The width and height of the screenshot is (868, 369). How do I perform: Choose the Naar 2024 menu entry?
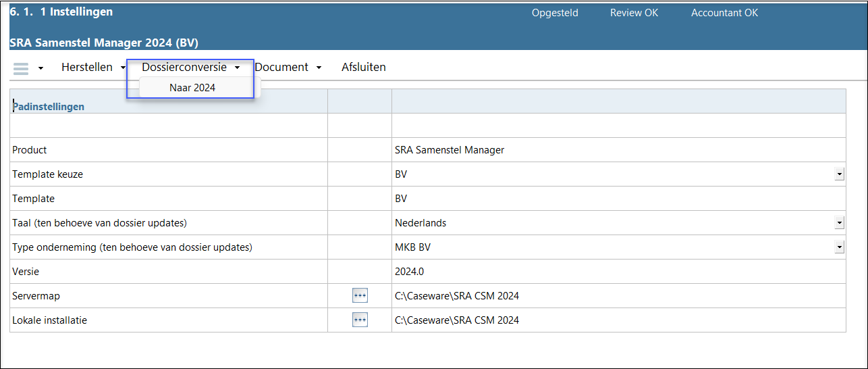coord(192,87)
